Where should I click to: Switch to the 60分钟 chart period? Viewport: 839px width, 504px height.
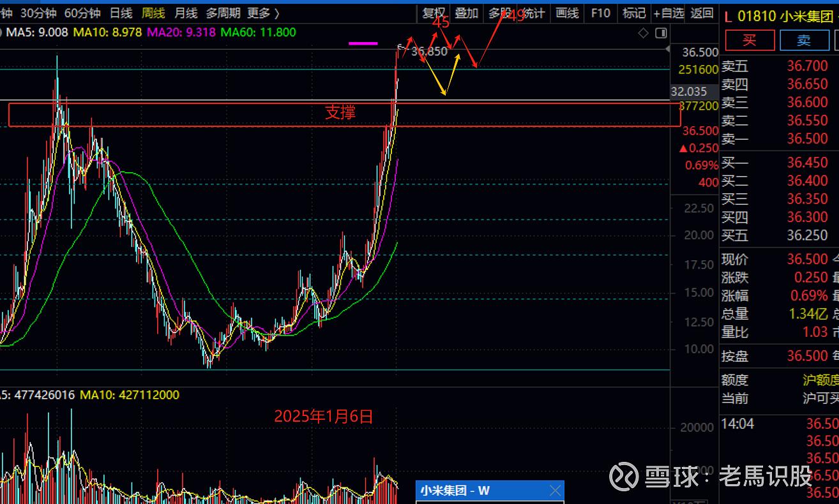pyautogui.click(x=82, y=13)
